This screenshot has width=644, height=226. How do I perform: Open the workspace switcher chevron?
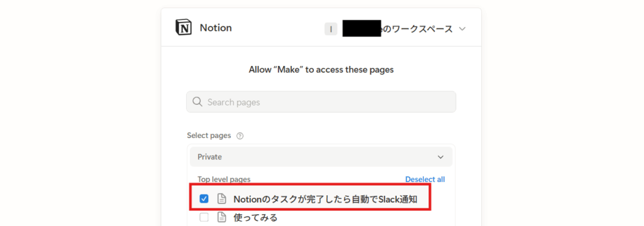(462, 29)
